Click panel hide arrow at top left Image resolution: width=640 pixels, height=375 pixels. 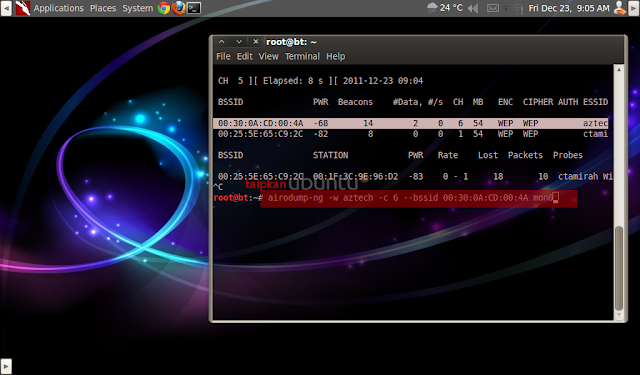[6, 8]
